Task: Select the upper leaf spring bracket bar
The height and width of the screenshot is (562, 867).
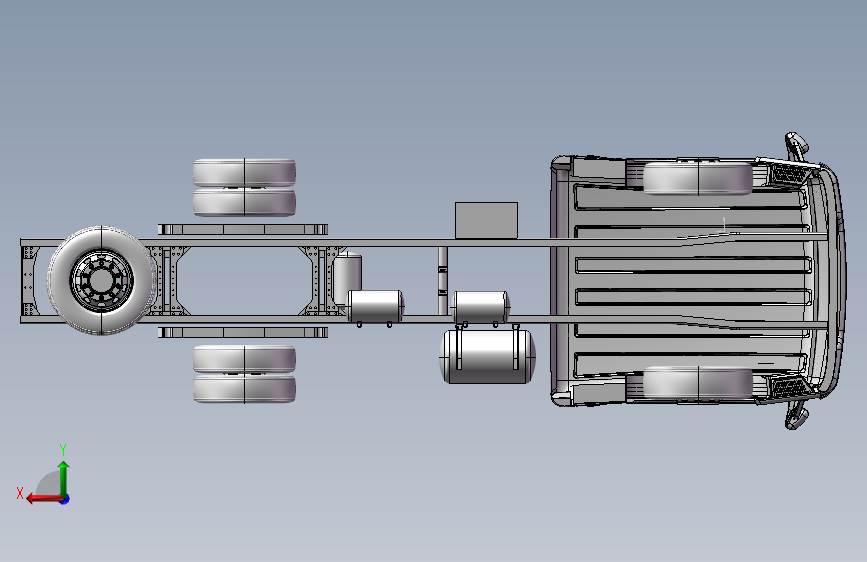Action: tap(243, 229)
